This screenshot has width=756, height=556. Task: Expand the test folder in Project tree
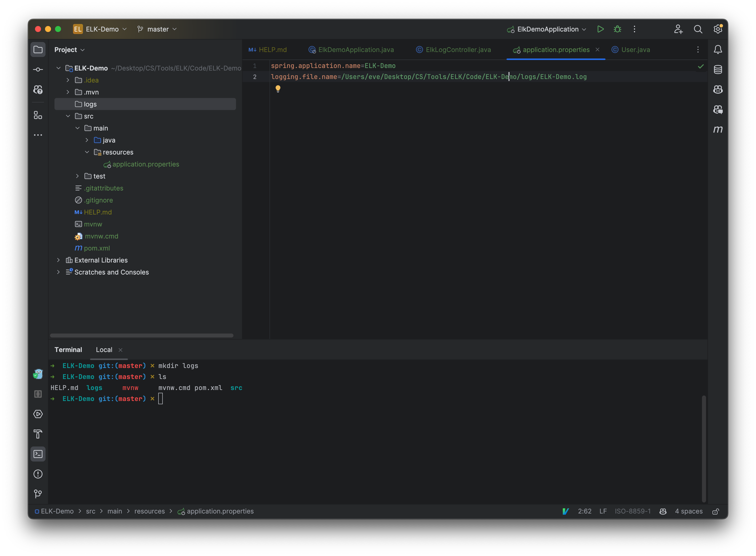77,176
